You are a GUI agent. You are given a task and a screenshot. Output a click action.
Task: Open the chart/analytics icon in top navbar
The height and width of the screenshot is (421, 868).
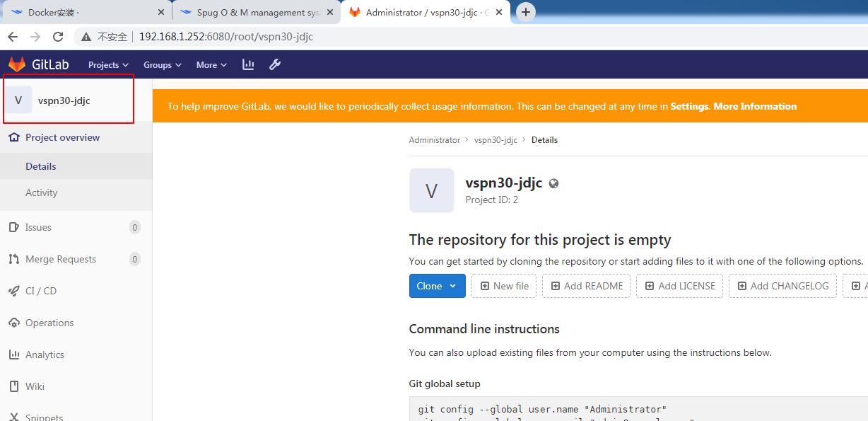[247, 64]
